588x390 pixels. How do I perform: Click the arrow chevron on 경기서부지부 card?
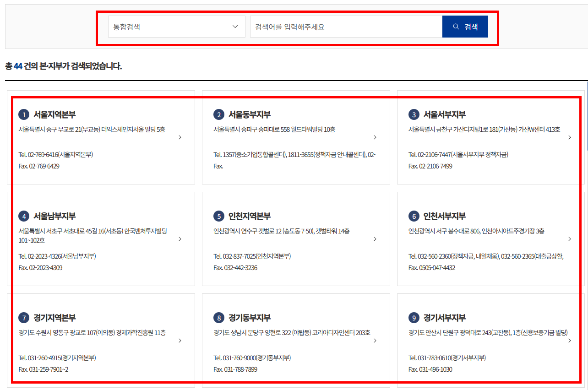pyautogui.click(x=570, y=341)
